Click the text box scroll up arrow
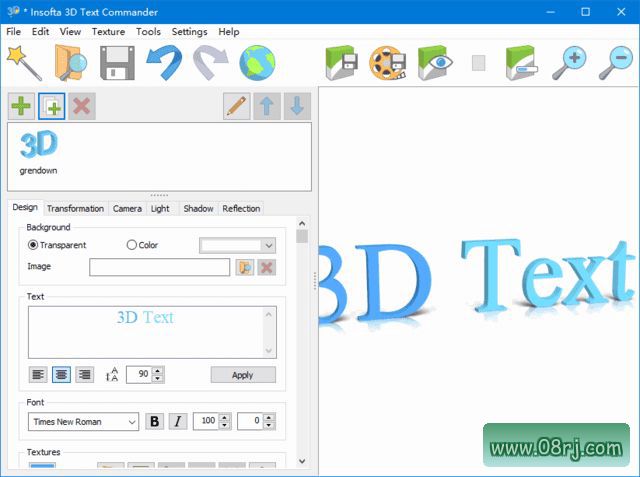Image resolution: width=640 pixels, height=477 pixels. pos(269,314)
